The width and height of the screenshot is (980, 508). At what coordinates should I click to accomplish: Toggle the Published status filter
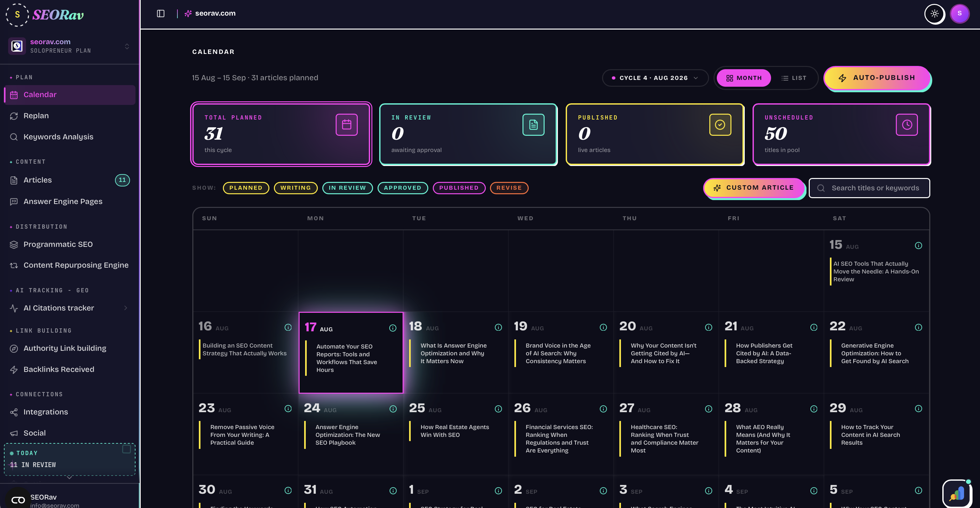point(459,188)
